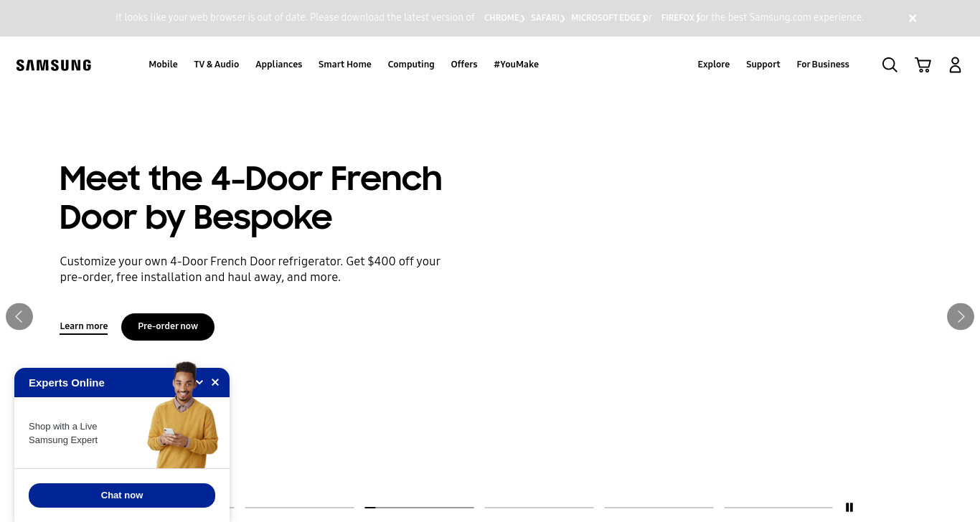The image size is (980, 522).
Task: Minimize the Experts Online chat widget
Action: pyautogui.click(x=200, y=382)
